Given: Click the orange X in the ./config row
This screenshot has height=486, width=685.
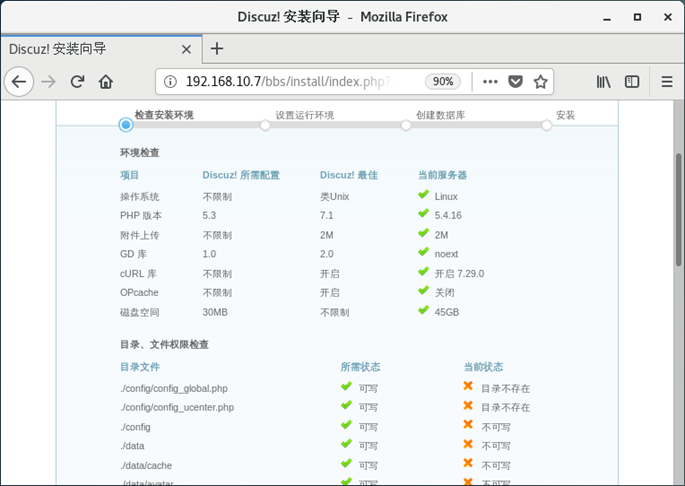Looking at the screenshot, I should pos(468,424).
